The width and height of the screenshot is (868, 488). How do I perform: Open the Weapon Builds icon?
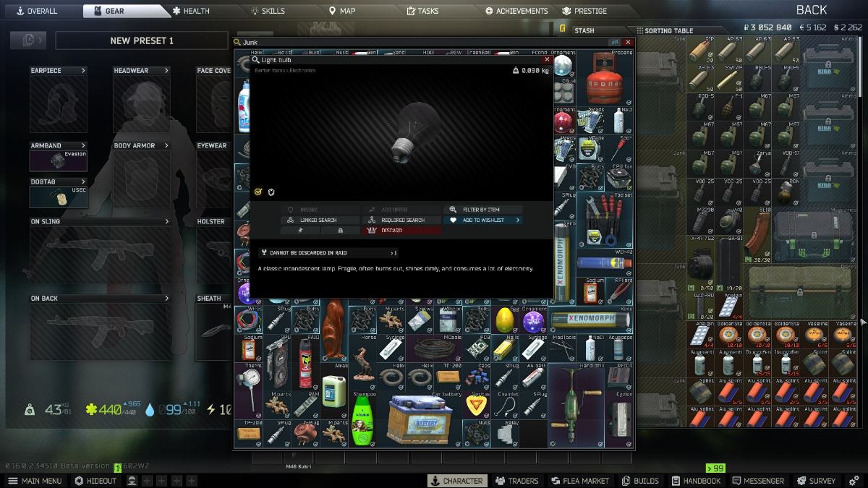pos(641,480)
